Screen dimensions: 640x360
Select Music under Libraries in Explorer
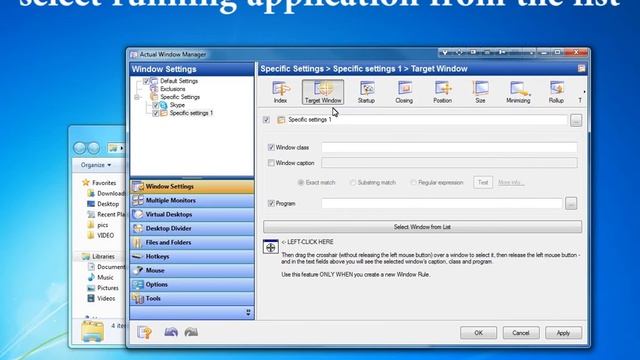[105, 277]
